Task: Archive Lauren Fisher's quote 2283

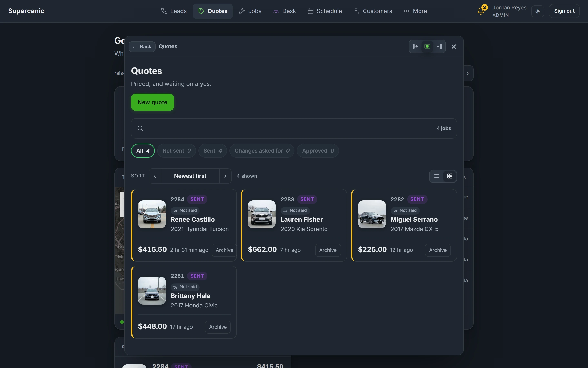Action: pyautogui.click(x=328, y=250)
